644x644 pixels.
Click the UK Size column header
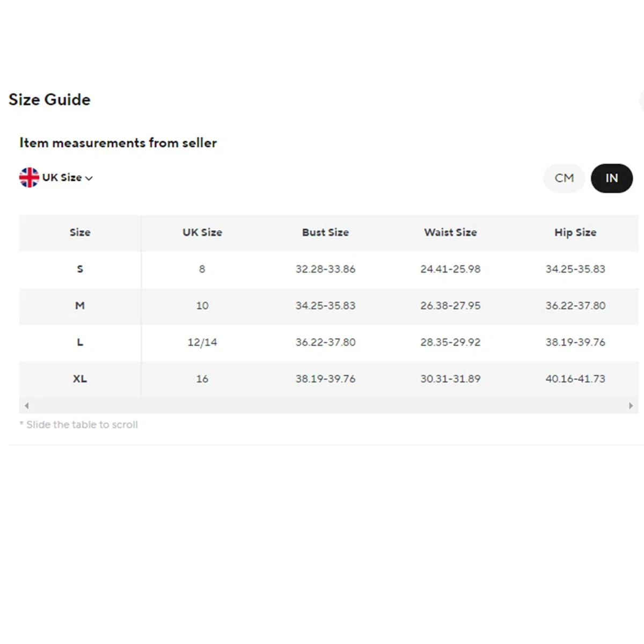pos(202,232)
